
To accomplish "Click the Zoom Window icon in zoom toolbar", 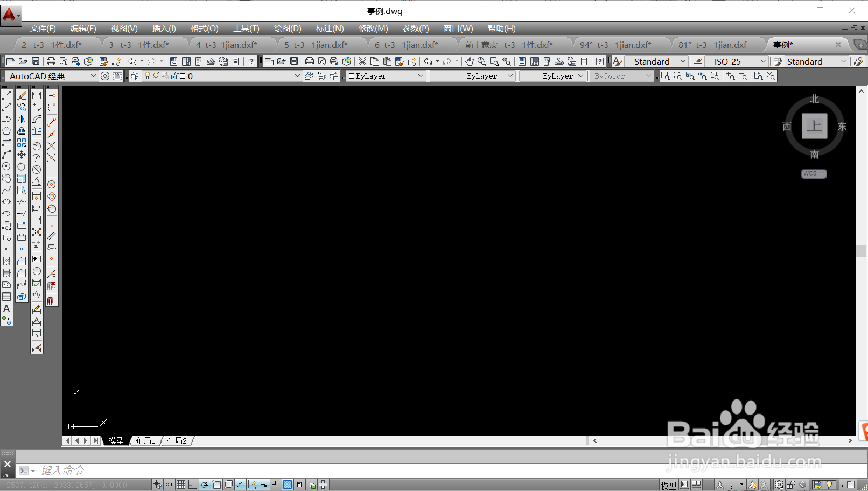I will [x=665, y=76].
